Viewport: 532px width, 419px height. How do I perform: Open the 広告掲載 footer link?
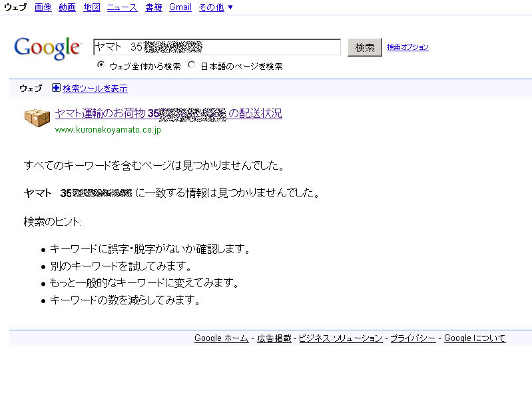pyautogui.click(x=274, y=338)
